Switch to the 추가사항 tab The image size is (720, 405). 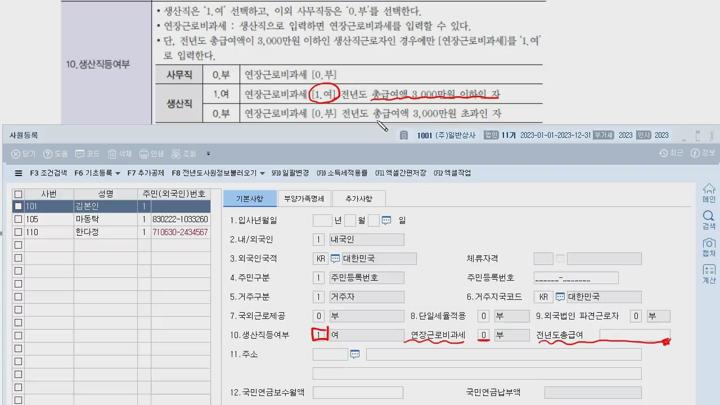click(x=359, y=198)
